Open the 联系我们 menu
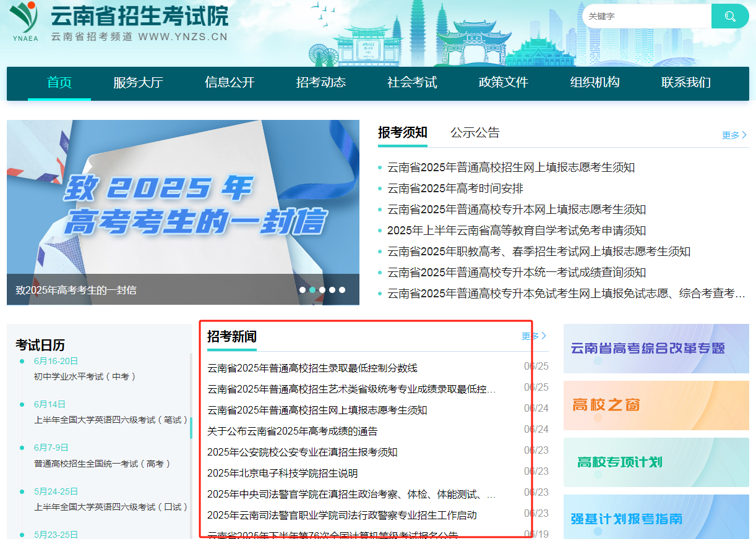This screenshot has width=756, height=539. [686, 82]
